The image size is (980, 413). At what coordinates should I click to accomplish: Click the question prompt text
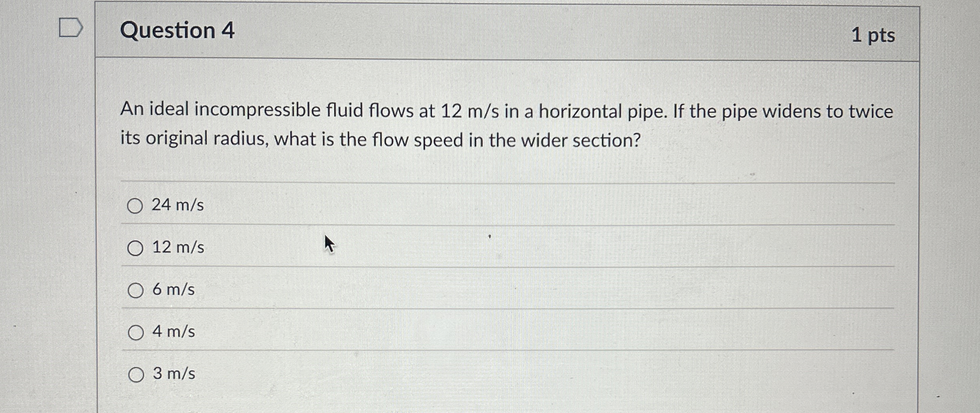pos(475,125)
